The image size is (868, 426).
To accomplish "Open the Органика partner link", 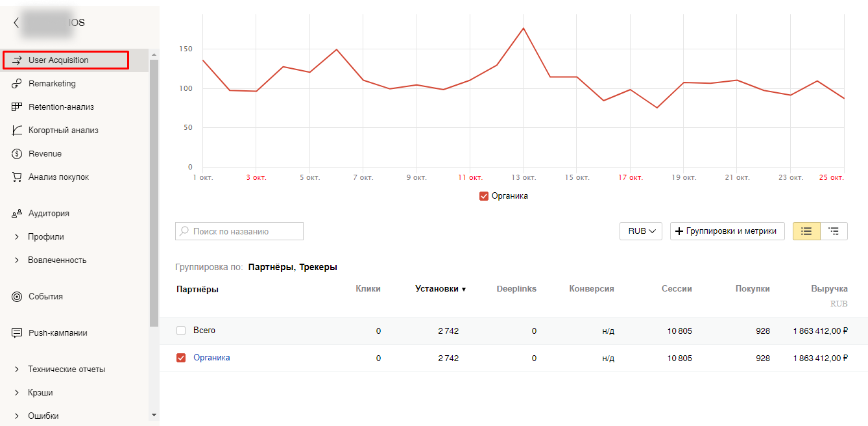I will pos(211,358).
